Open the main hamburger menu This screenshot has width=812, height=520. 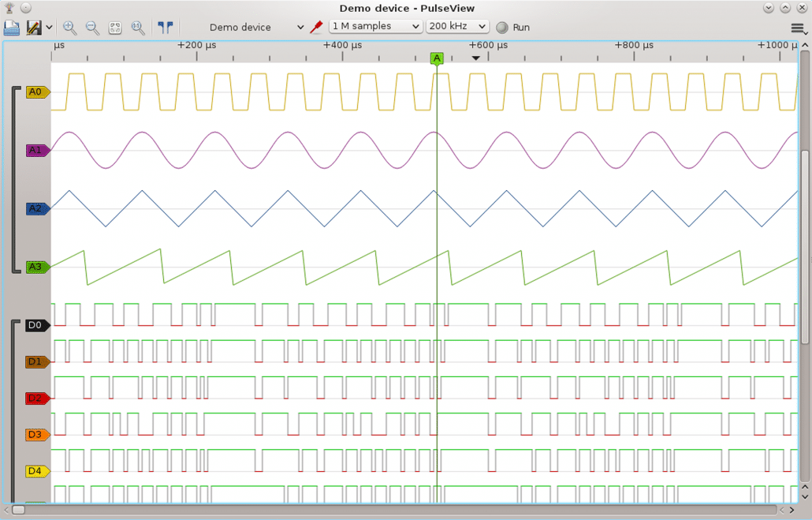[798, 28]
